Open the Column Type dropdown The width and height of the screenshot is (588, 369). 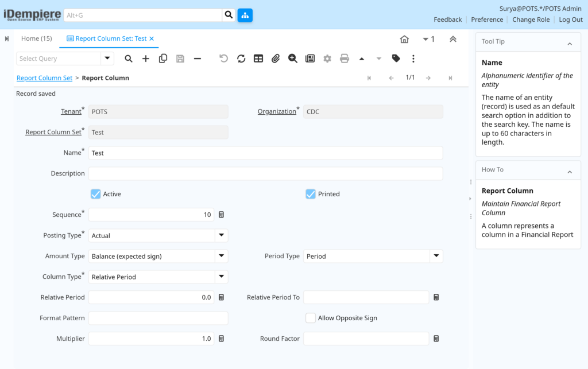[x=221, y=277]
